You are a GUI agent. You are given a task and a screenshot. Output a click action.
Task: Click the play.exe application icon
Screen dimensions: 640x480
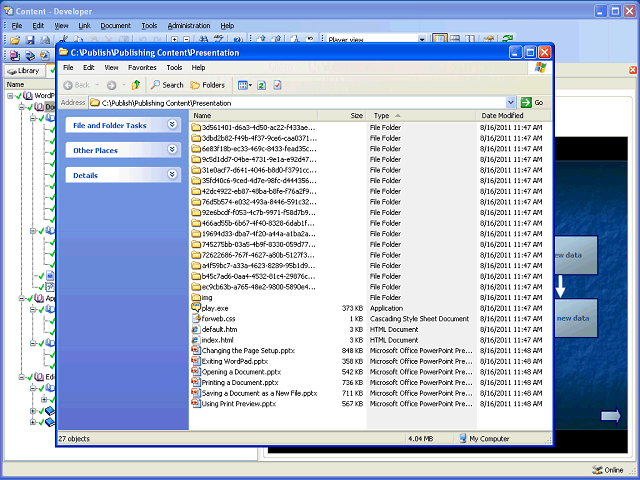point(196,308)
